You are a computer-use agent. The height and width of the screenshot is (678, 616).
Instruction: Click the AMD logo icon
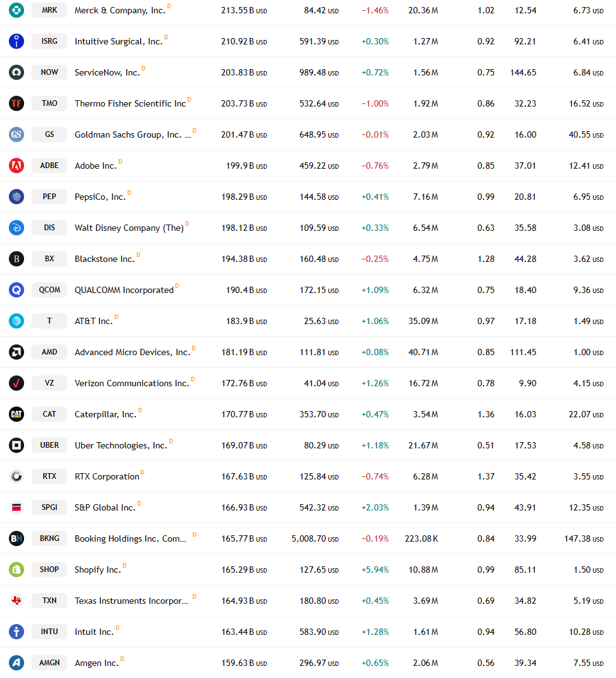[16, 352]
